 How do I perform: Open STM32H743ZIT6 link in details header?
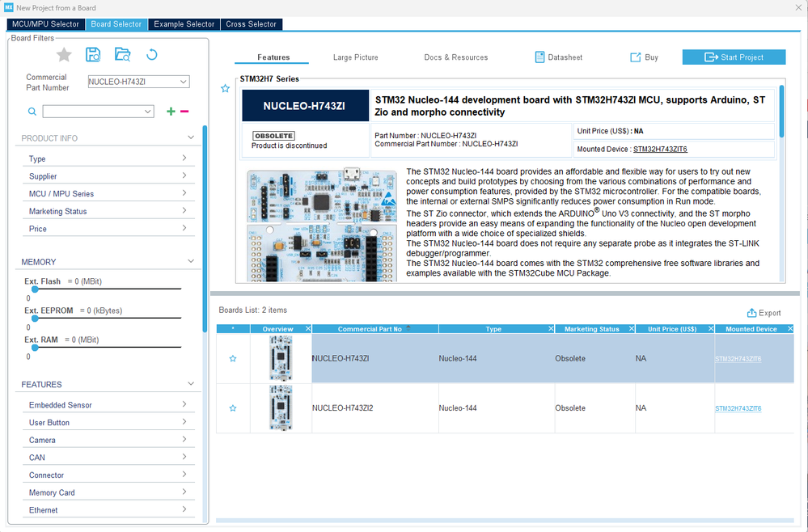click(x=660, y=150)
